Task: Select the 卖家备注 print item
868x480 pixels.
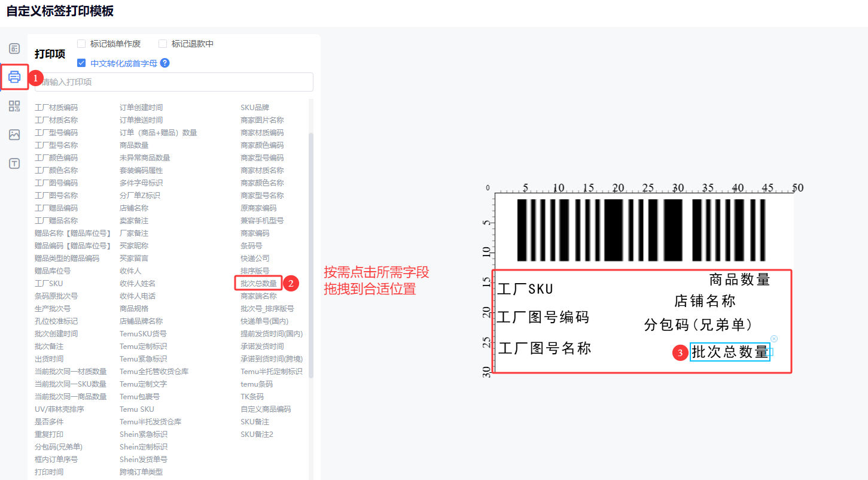Action: click(134, 221)
